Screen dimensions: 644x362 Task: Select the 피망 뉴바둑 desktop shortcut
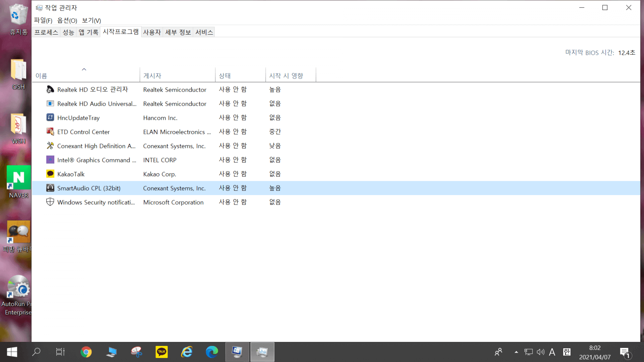18,237
